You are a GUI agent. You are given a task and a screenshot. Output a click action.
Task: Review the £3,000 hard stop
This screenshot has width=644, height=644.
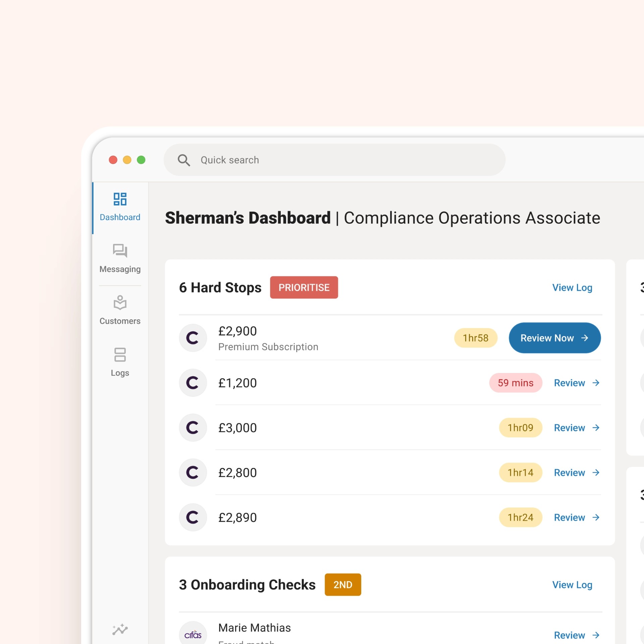coord(576,428)
